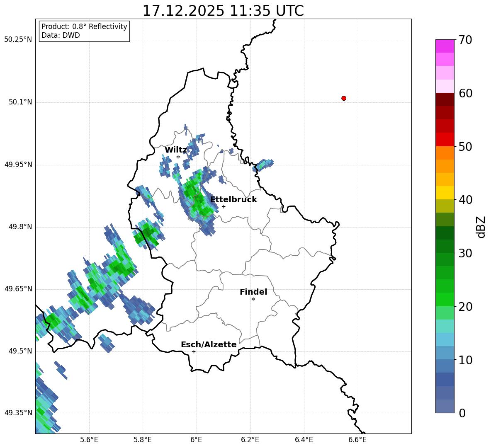Viewport: 491px width, 448px height.
Task: Click the 50.25°N latitude tick label
Action: (18, 40)
